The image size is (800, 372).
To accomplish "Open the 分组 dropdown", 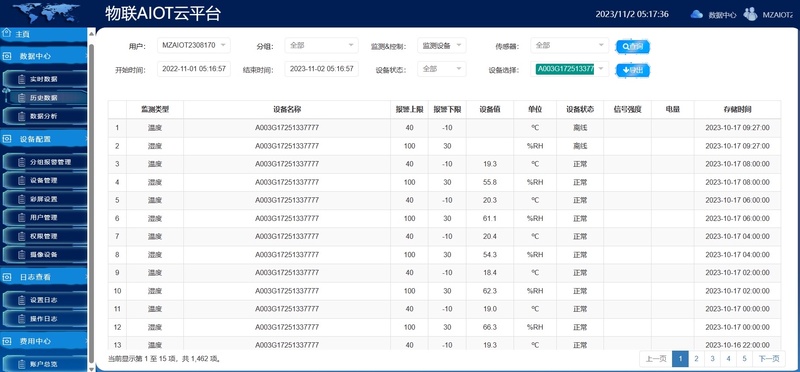I will 321,45.
